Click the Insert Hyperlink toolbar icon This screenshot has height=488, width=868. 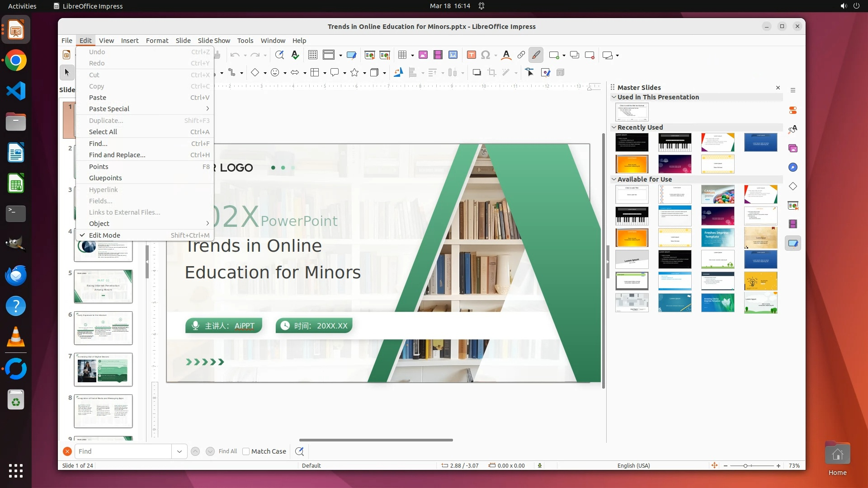521,55
